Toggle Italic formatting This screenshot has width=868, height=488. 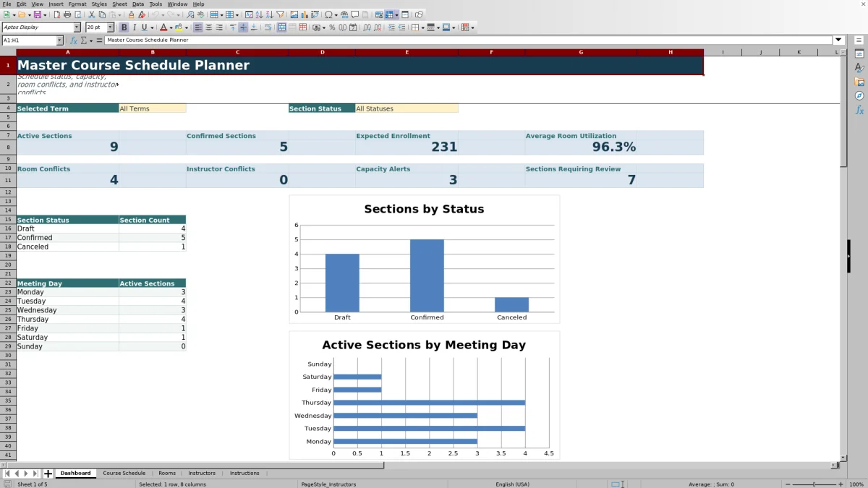134,27
